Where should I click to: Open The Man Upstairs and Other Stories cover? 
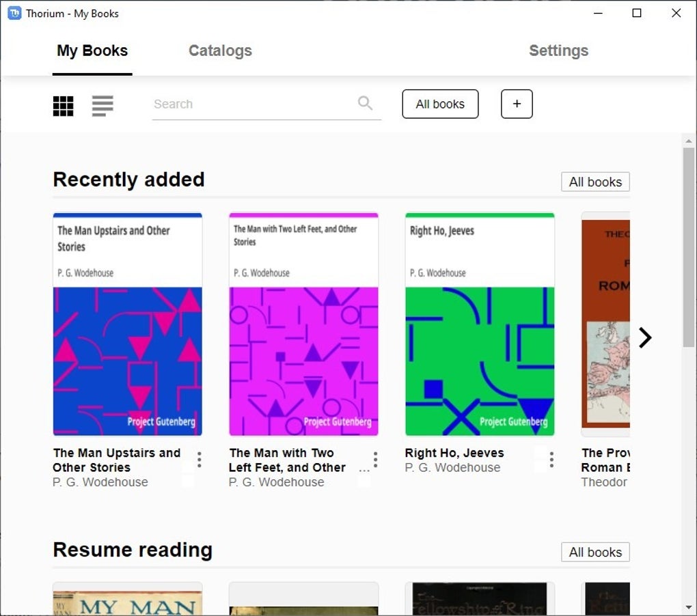click(x=128, y=324)
